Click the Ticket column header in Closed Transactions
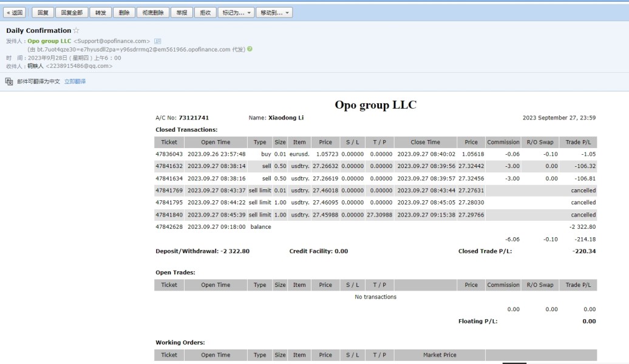The height and width of the screenshot is (364, 629). pyautogui.click(x=169, y=142)
